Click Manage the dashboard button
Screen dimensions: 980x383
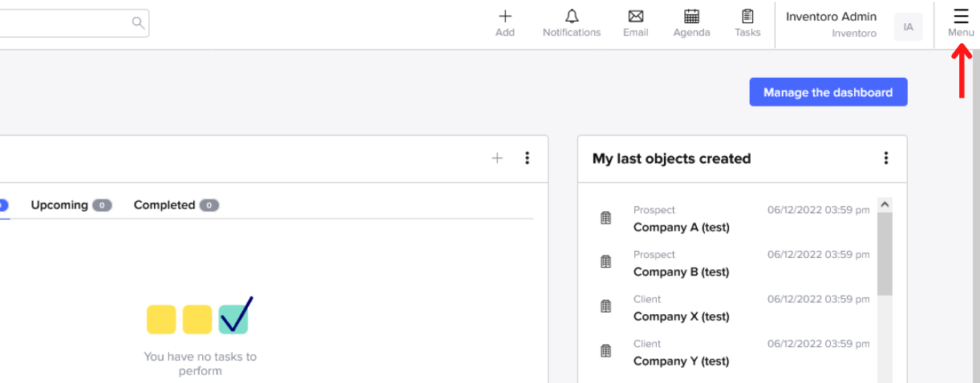tap(828, 92)
